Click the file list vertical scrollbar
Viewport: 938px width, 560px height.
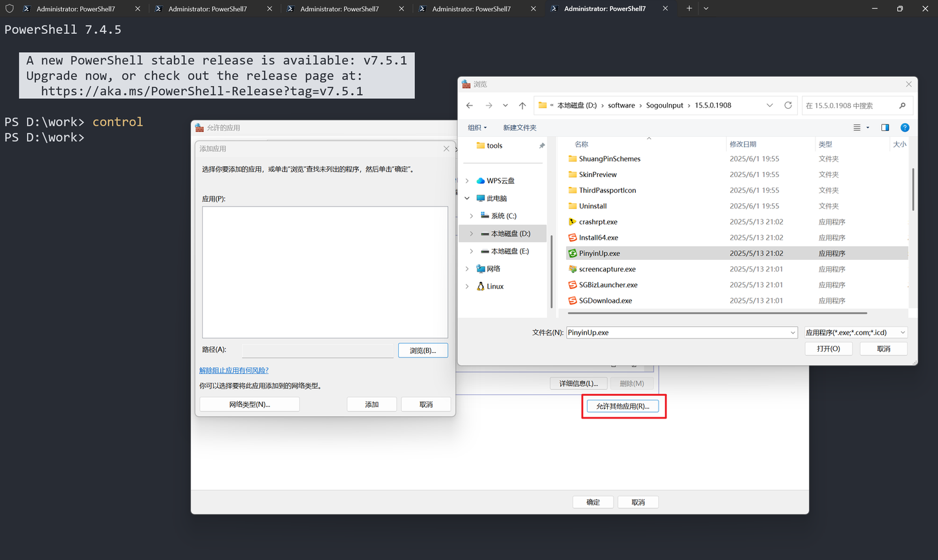click(x=913, y=189)
